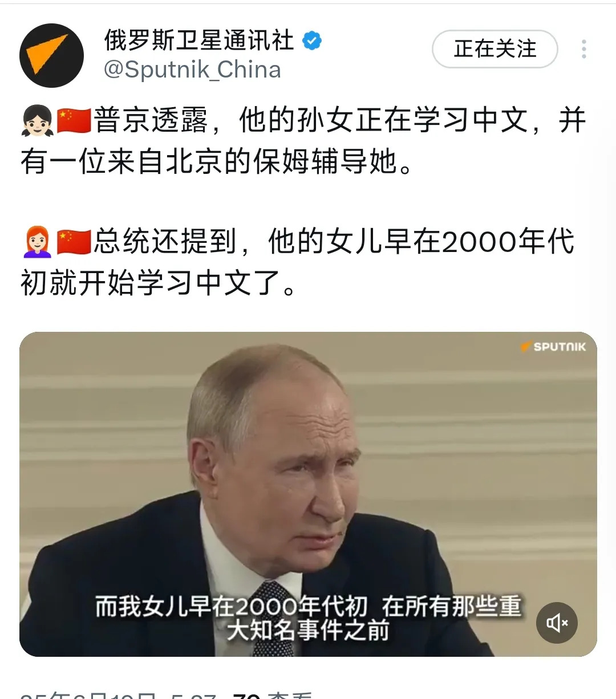Open the post timestamp at bottom
Screen dimensions: 616x699
(119, 695)
